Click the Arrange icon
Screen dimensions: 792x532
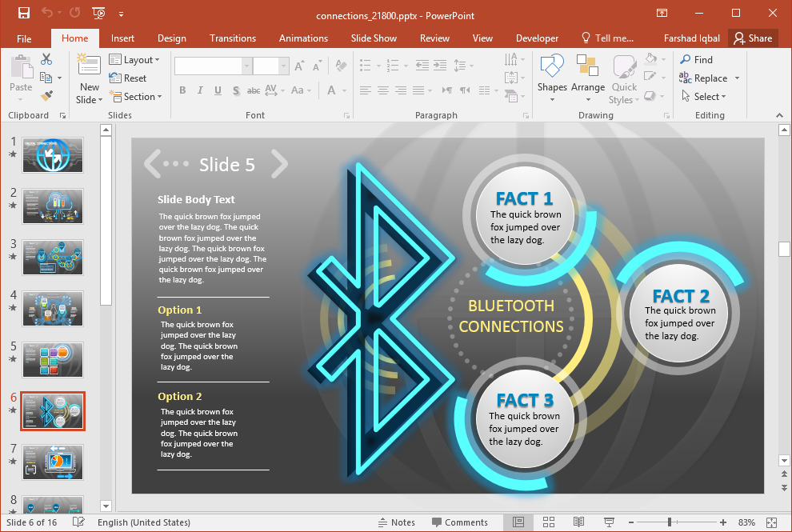(588, 72)
